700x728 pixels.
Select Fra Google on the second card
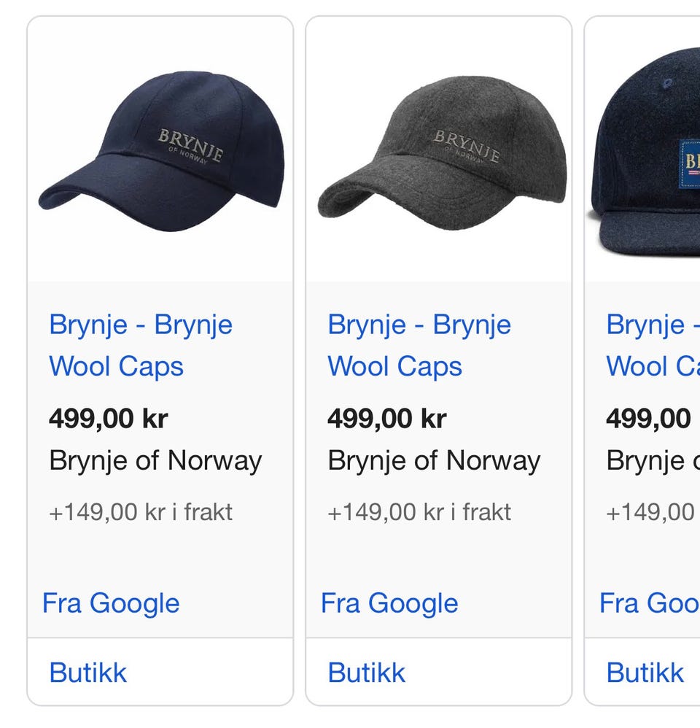pyautogui.click(x=389, y=603)
